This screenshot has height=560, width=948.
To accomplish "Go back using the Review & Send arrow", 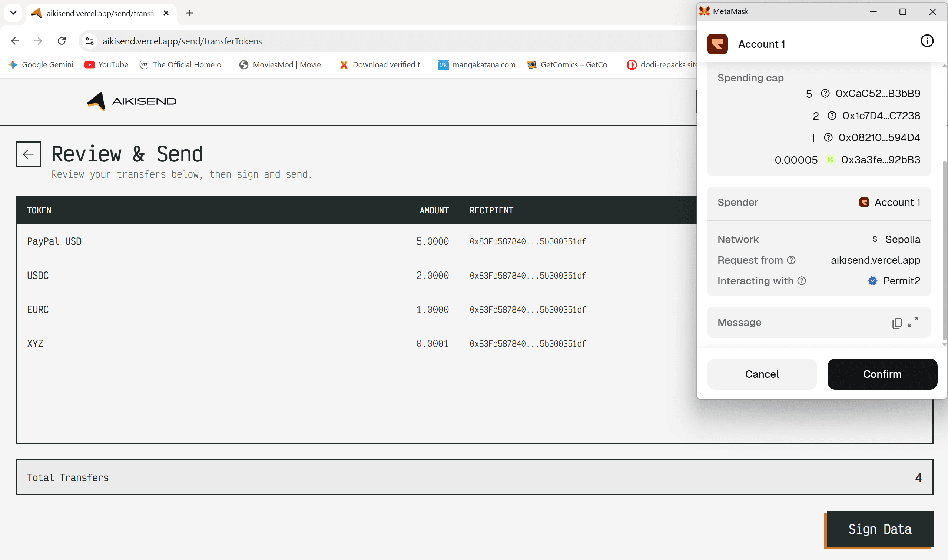I will click(x=28, y=154).
